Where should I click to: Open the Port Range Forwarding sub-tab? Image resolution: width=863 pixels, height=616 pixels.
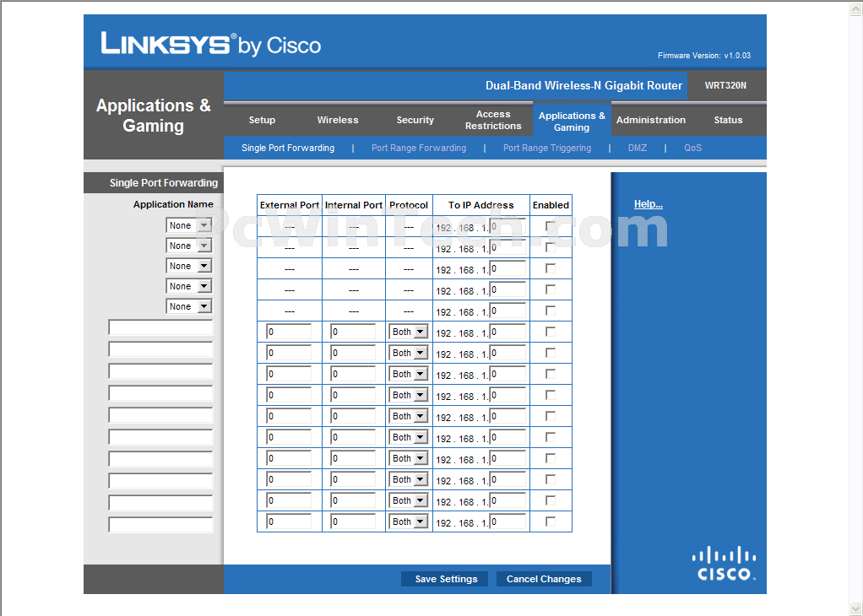pyautogui.click(x=419, y=148)
